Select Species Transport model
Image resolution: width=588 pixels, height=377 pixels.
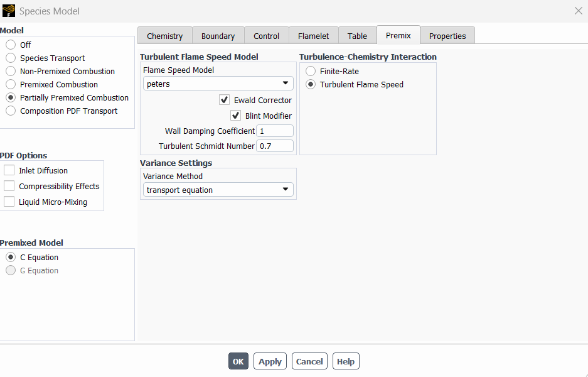tap(11, 58)
